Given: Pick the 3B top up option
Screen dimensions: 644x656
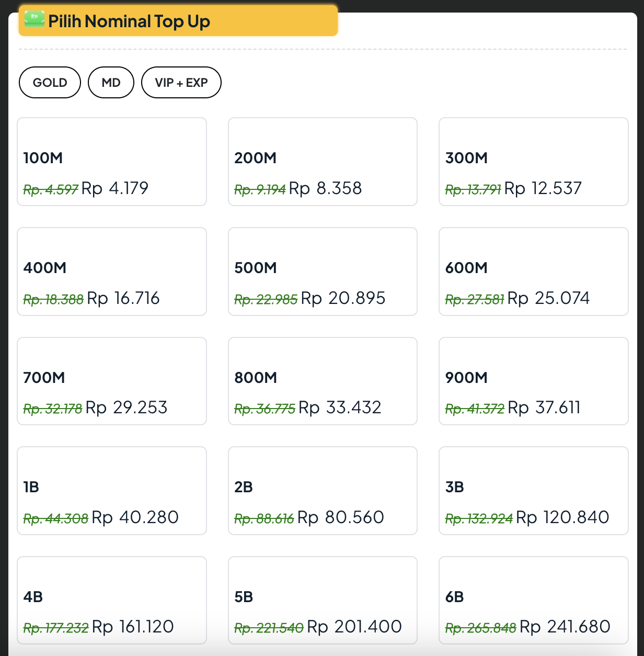Looking at the screenshot, I should (534, 491).
